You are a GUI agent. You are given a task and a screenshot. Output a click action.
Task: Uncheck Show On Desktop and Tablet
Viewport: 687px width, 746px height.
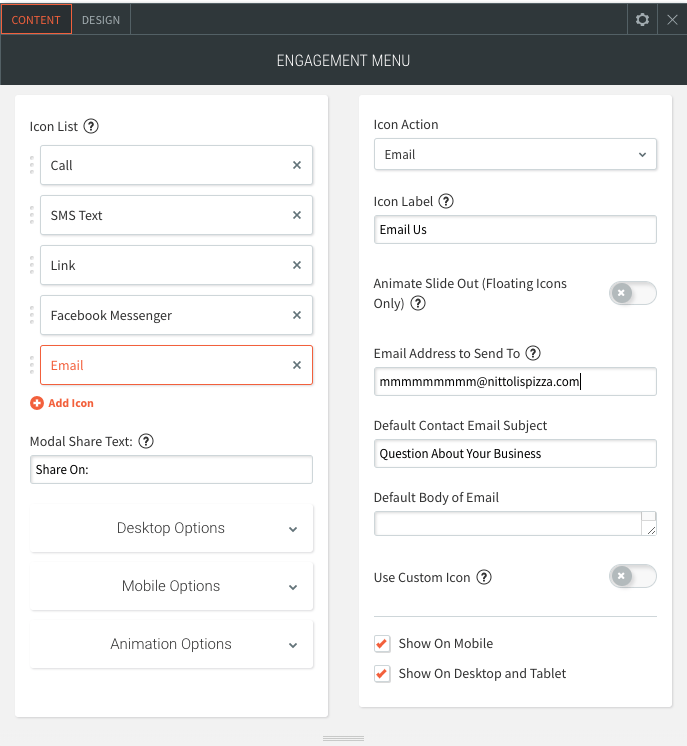[x=382, y=674]
